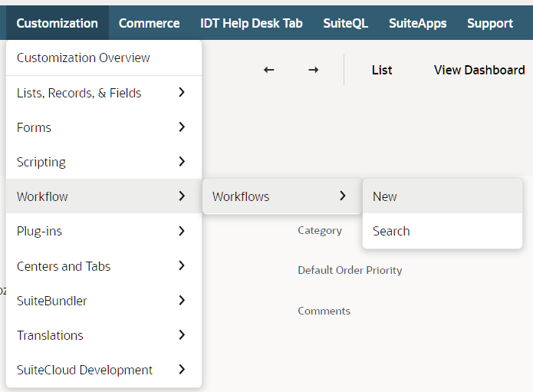Image resolution: width=533 pixels, height=392 pixels.
Task: Select Centers and Tabs menu entry
Action: tap(64, 266)
